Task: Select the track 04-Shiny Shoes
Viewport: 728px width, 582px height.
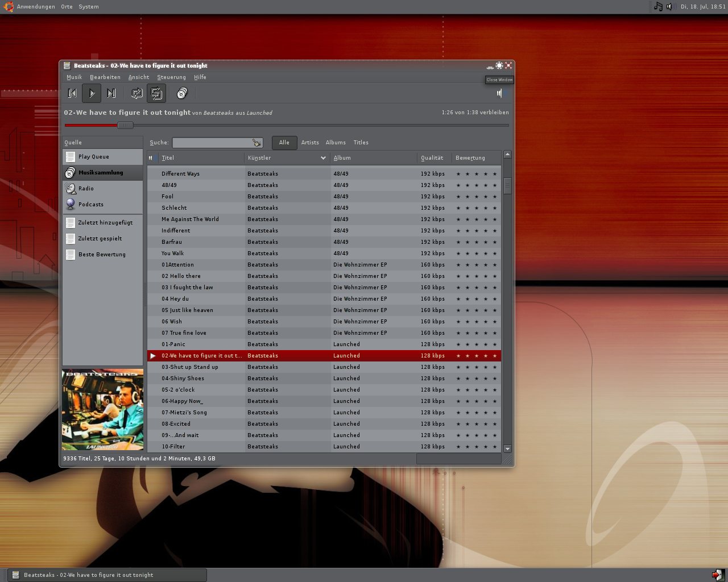Action: coord(324,379)
